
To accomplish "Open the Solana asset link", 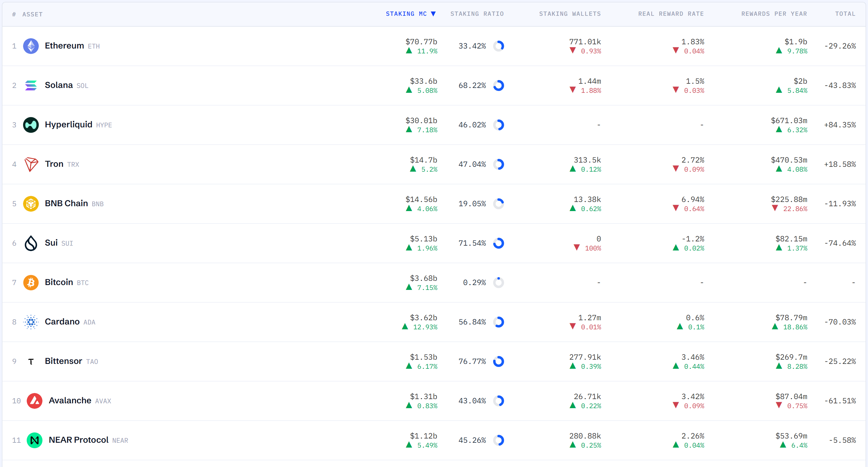I will (59, 85).
